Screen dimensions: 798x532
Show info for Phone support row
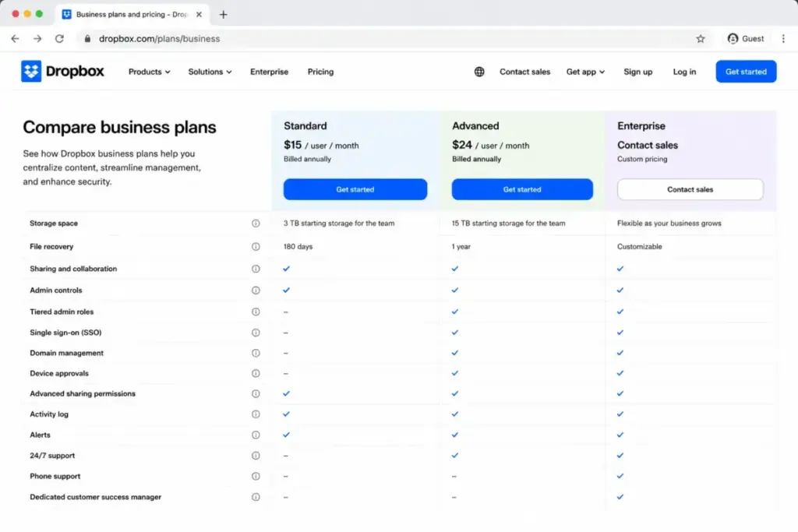point(256,477)
